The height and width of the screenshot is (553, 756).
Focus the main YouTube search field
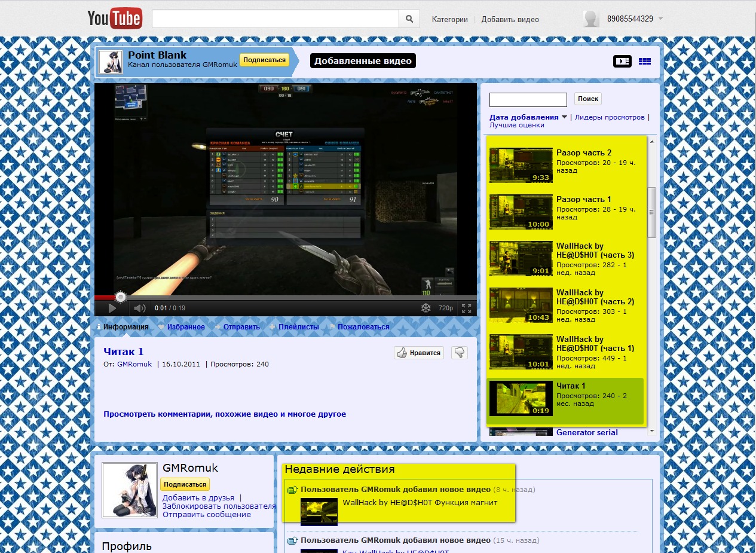pos(276,19)
